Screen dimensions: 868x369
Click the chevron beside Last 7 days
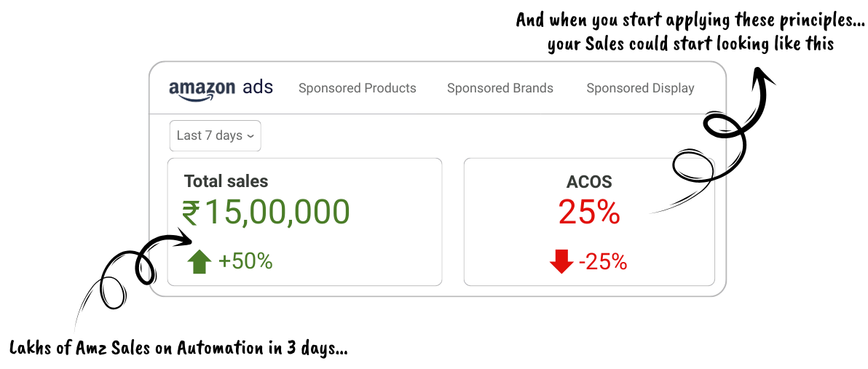coord(251,136)
